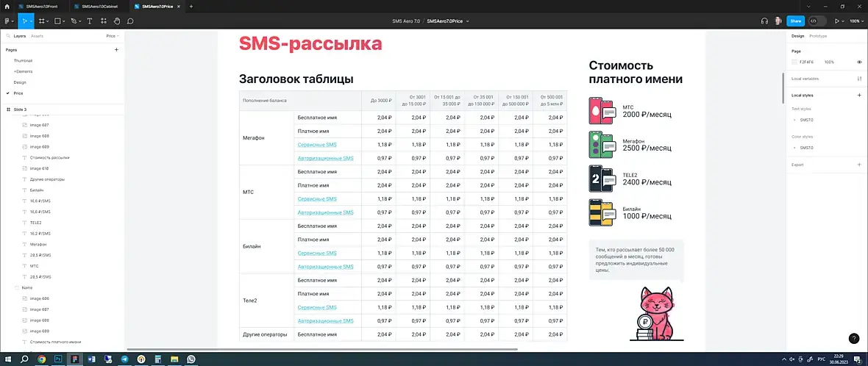Expand the Move tools chevron
Image resolution: width=868 pixels, height=366 pixels.
31,21
